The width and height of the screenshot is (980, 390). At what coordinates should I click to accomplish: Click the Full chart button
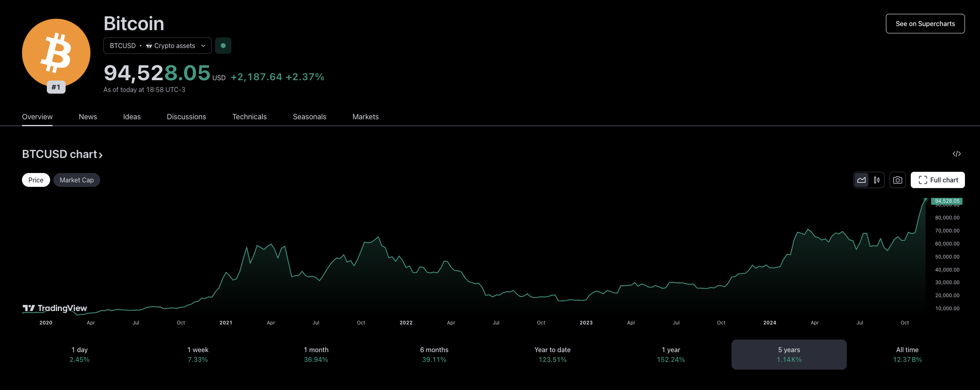[938, 180]
